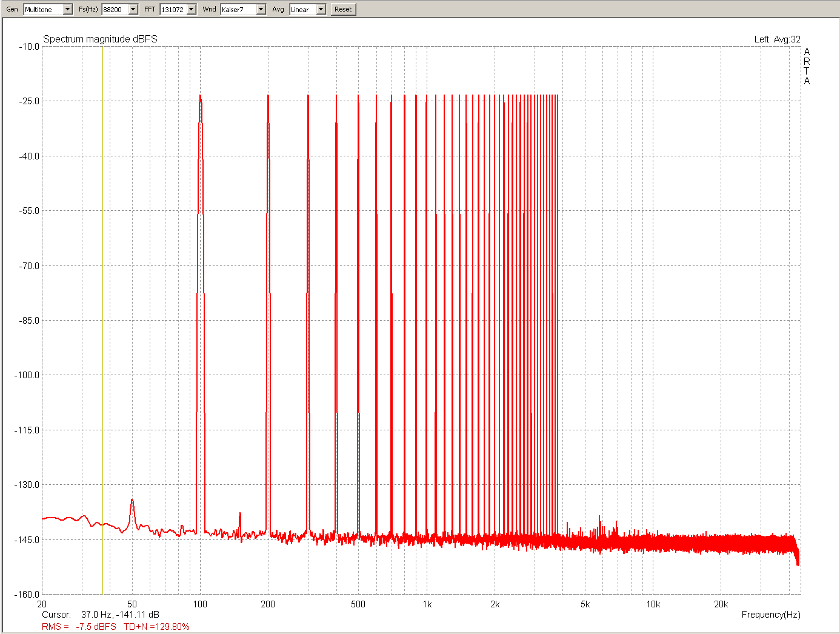The height and width of the screenshot is (634, 840).
Task: Click the 'RMS = -7.5 dBFS' value
Action: (79, 627)
